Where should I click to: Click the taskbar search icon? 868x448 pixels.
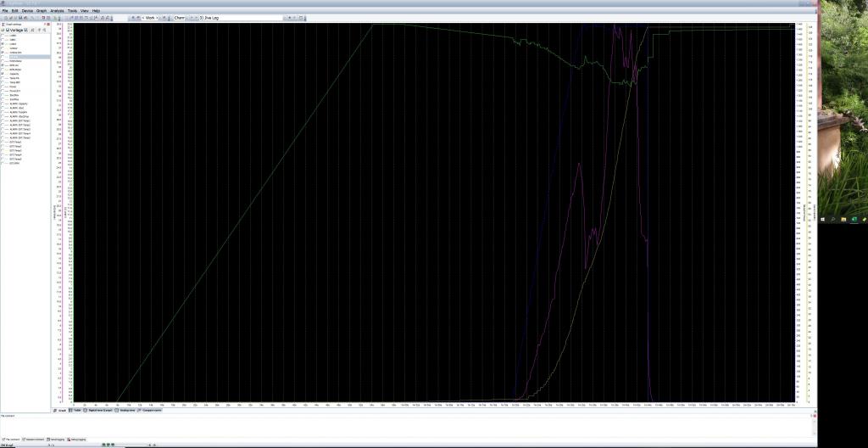[833, 219]
